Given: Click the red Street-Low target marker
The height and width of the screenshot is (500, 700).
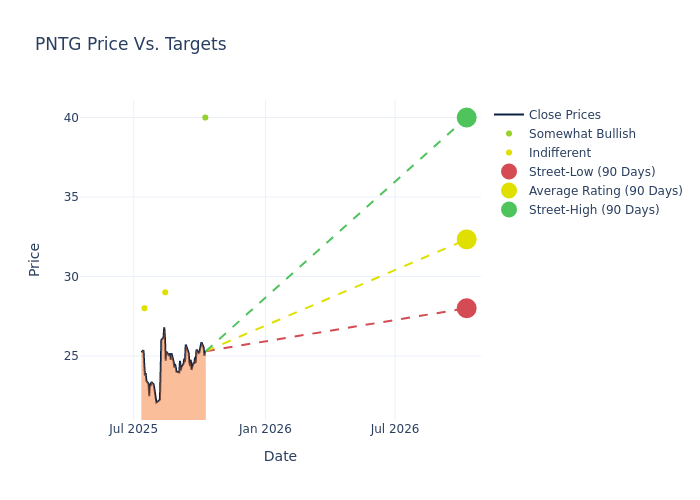Looking at the screenshot, I should point(466,308).
